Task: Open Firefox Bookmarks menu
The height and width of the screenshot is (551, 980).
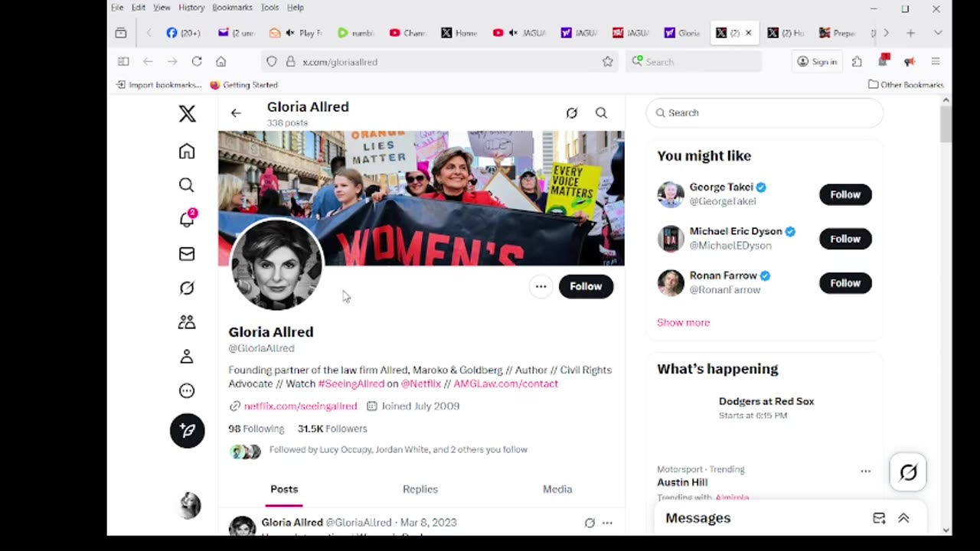Action: pos(232,8)
